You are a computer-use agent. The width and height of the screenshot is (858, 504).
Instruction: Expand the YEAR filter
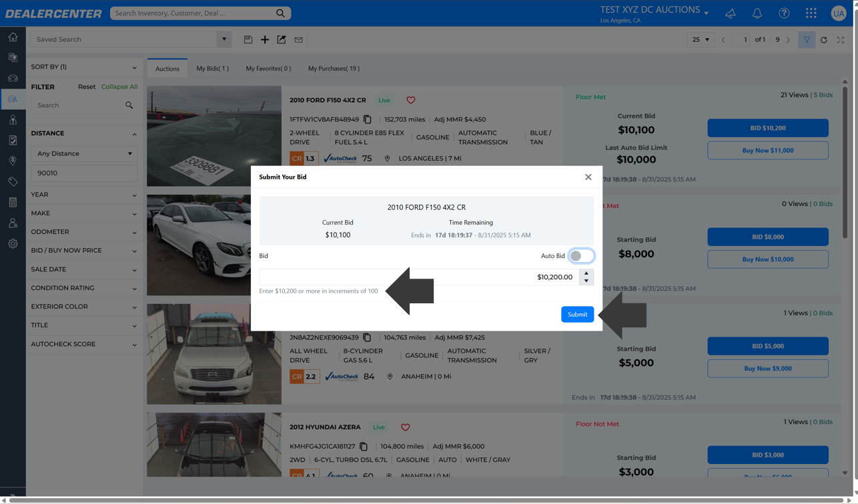84,195
